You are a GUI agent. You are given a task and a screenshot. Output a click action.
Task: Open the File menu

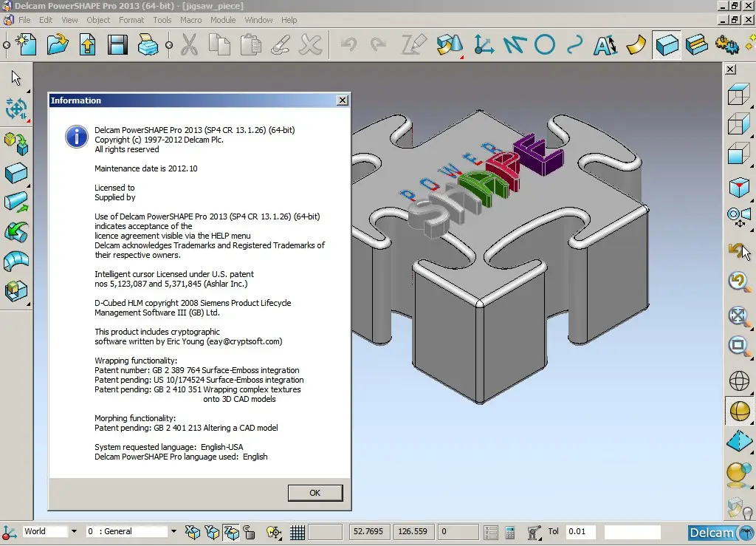coord(24,20)
